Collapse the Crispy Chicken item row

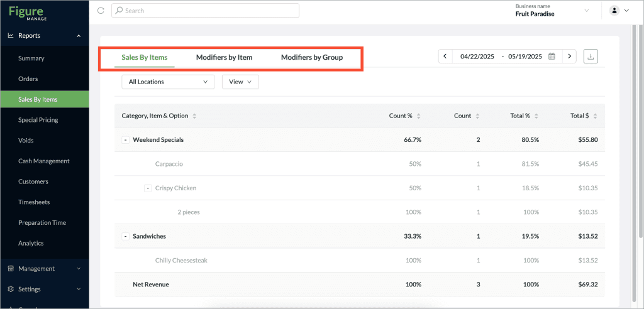pos(148,188)
